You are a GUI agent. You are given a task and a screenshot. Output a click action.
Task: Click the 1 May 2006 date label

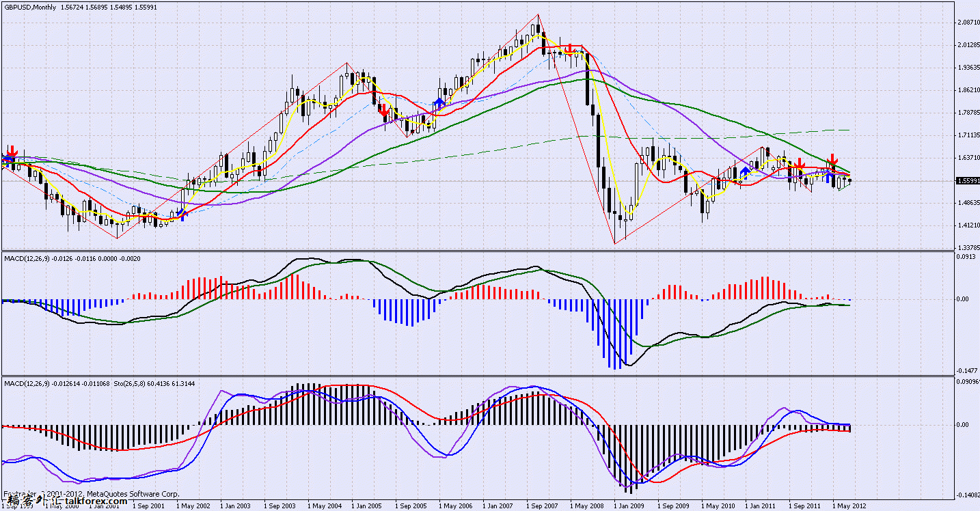(x=455, y=506)
